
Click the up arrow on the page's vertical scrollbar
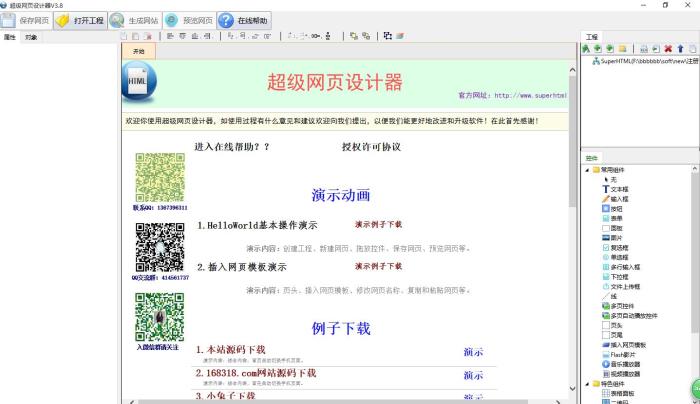click(573, 70)
